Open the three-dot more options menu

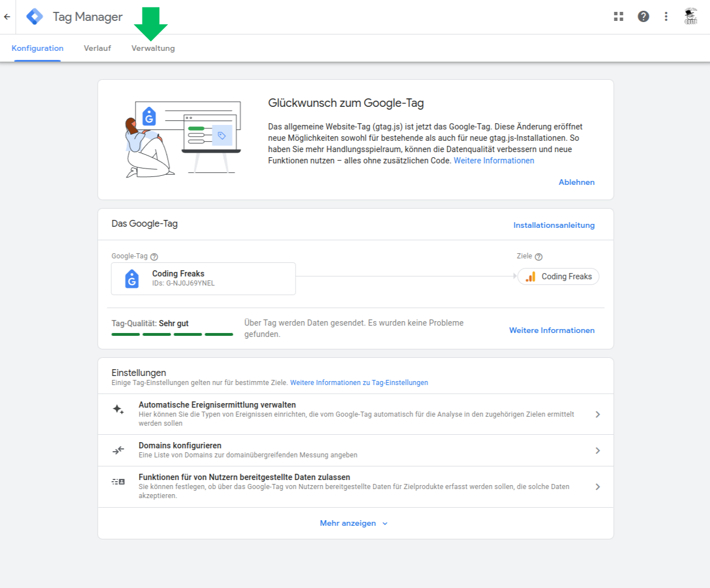[x=666, y=16]
